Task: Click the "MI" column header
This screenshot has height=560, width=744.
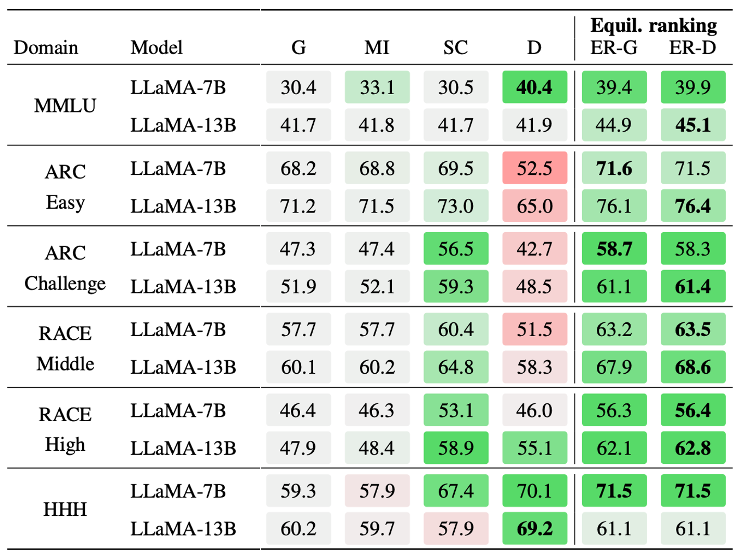Action: point(377,47)
